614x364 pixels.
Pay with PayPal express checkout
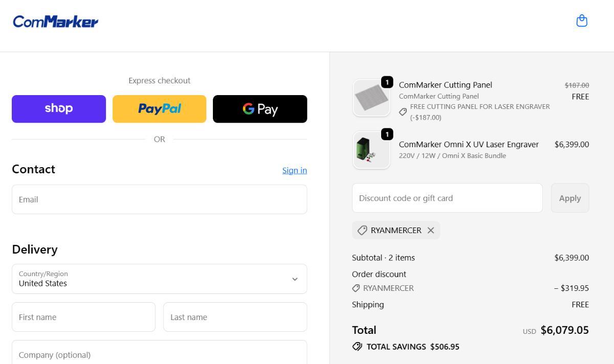point(159,109)
